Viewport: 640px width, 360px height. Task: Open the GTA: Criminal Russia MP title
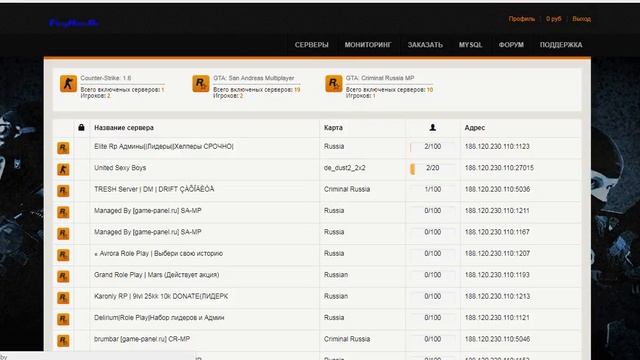pyautogui.click(x=380, y=78)
